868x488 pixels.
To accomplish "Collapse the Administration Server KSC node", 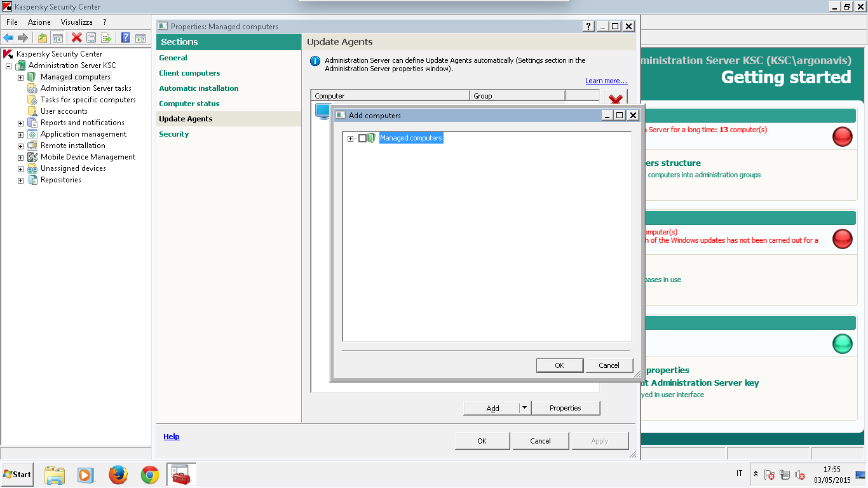I will 9,66.
